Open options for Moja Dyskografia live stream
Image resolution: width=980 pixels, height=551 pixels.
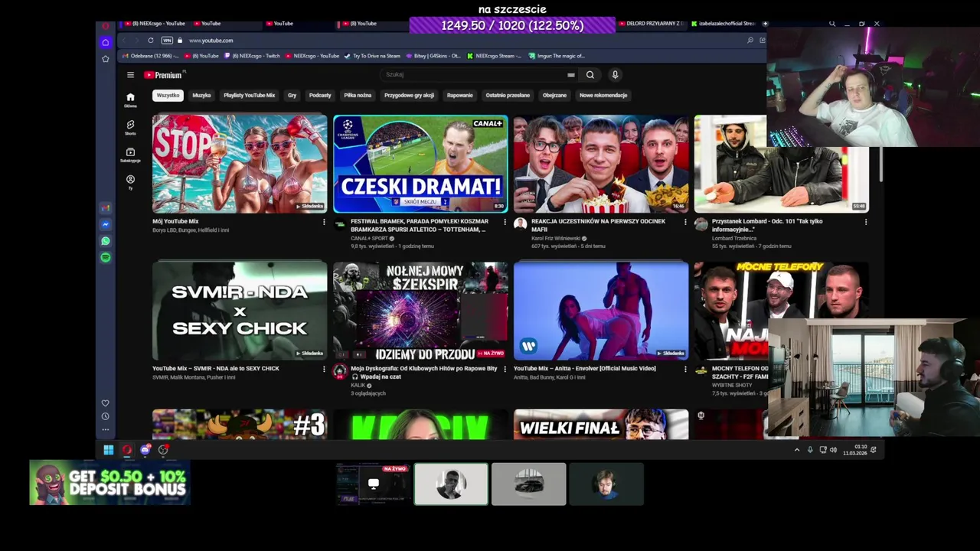click(505, 369)
